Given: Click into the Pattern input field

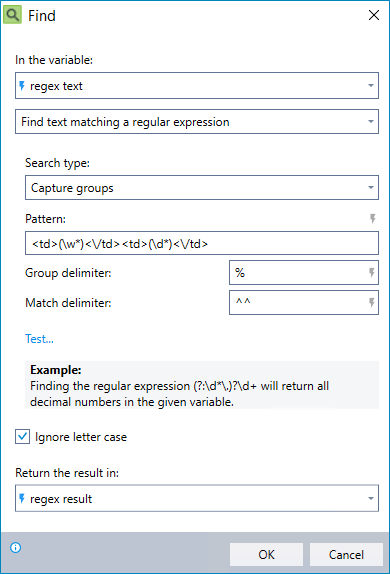Looking at the screenshot, I should [202, 243].
